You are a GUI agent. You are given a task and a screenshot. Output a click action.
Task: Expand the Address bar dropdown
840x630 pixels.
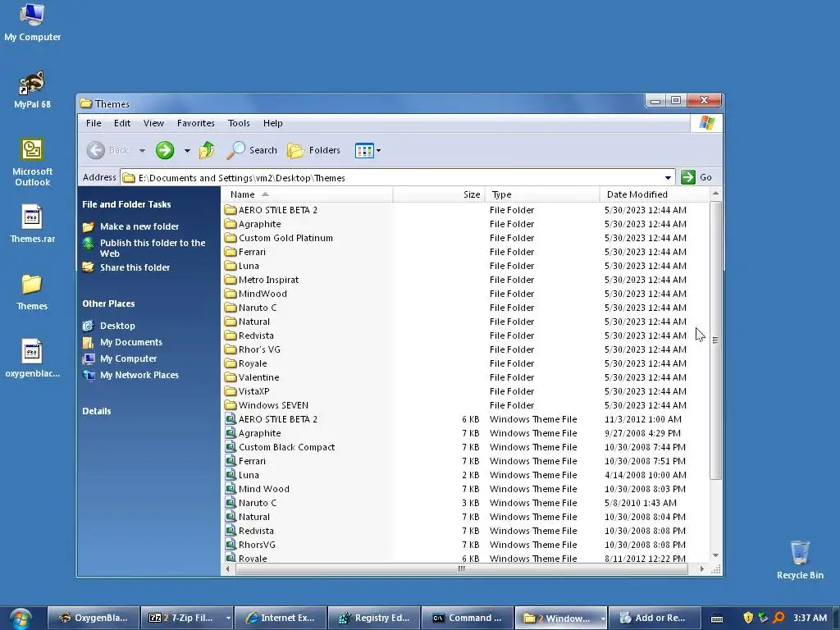tap(668, 178)
